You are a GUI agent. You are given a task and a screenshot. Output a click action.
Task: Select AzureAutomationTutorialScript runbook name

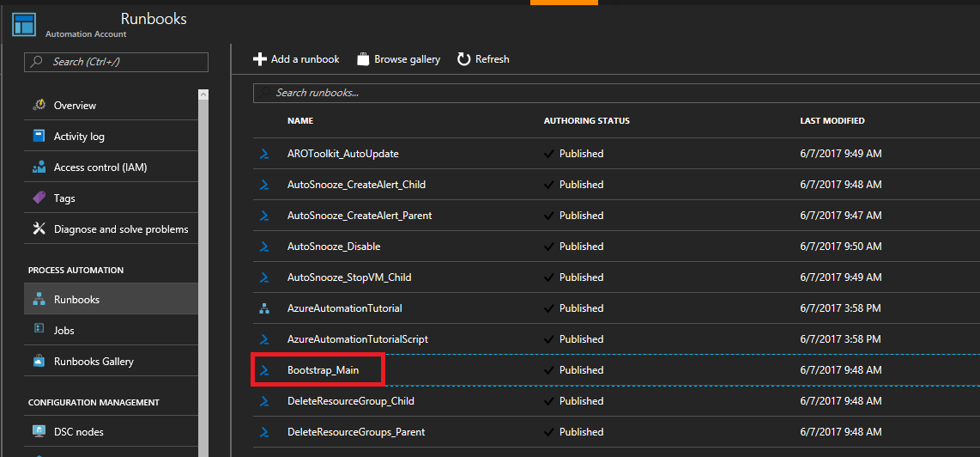358,339
